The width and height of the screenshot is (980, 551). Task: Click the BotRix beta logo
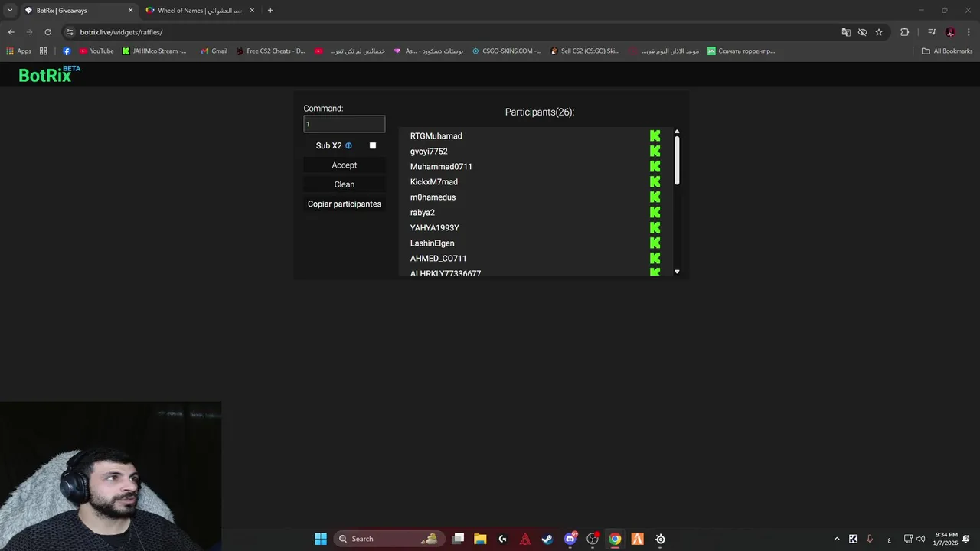49,74
